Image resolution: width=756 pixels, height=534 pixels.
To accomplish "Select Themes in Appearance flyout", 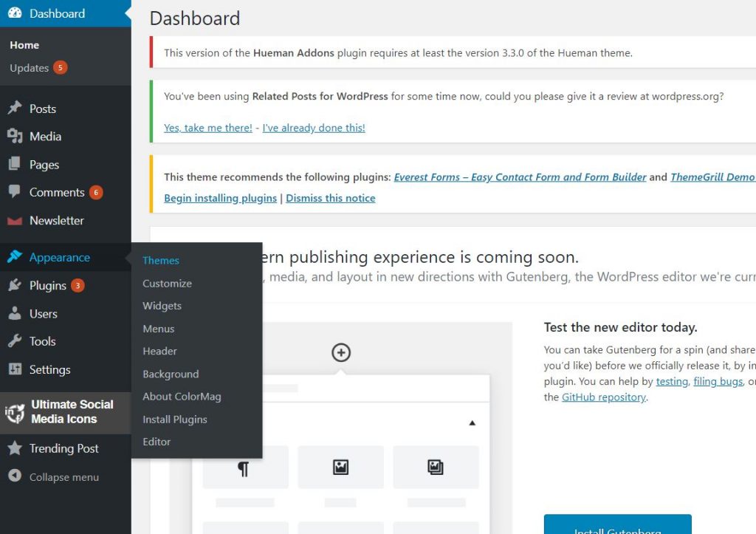I will (x=161, y=261).
